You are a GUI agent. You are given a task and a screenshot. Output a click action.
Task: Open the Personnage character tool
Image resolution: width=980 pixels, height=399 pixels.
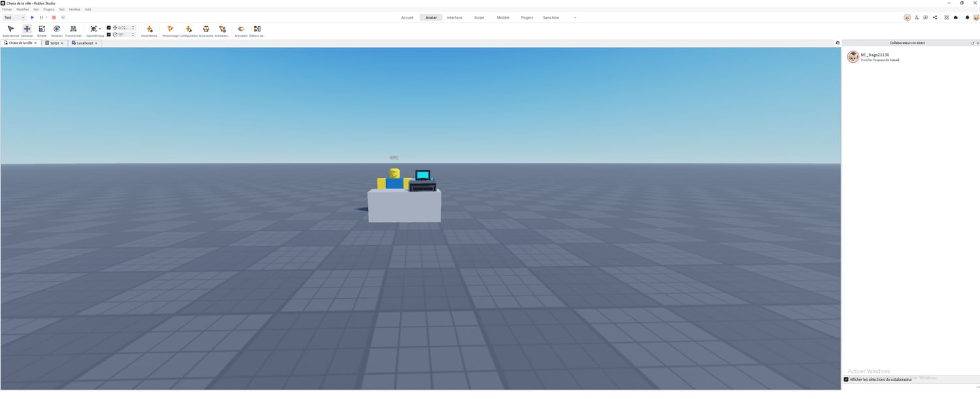coord(170,31)
